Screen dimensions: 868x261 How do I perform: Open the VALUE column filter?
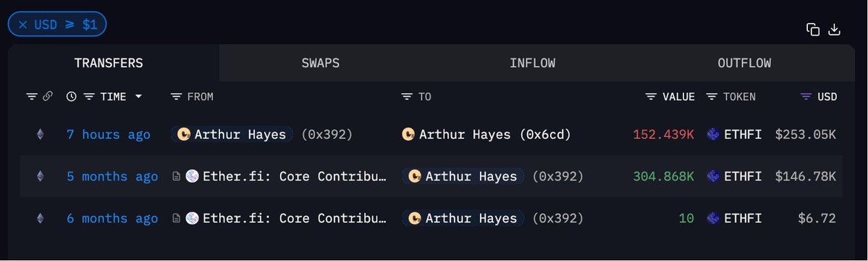pos(652,96)
